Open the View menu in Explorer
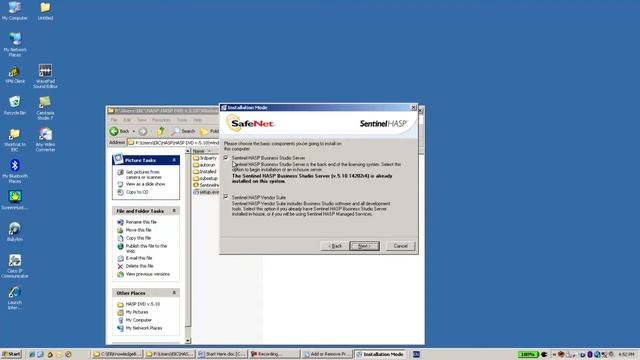The image size is (640, 360). pos(142,120)
